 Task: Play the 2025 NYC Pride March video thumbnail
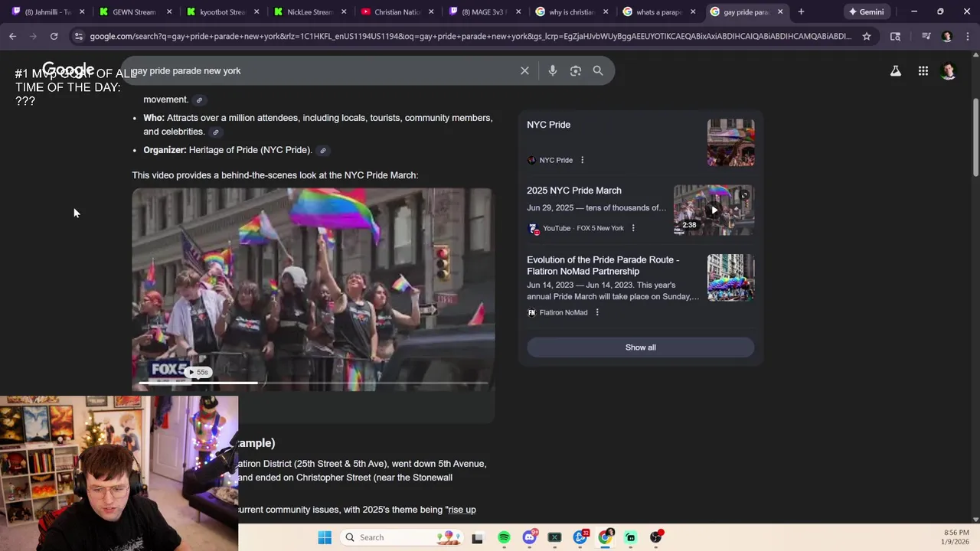714,210
